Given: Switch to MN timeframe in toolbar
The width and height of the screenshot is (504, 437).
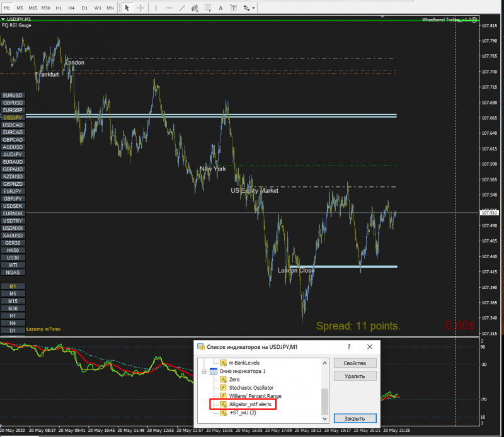Looking at the screenshot, I should click(x=110, y=8).
